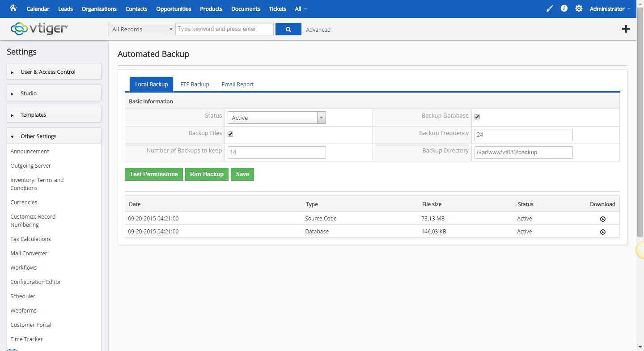
Task: Open the Time Tracker link
Action: click(x=27, y=339)
